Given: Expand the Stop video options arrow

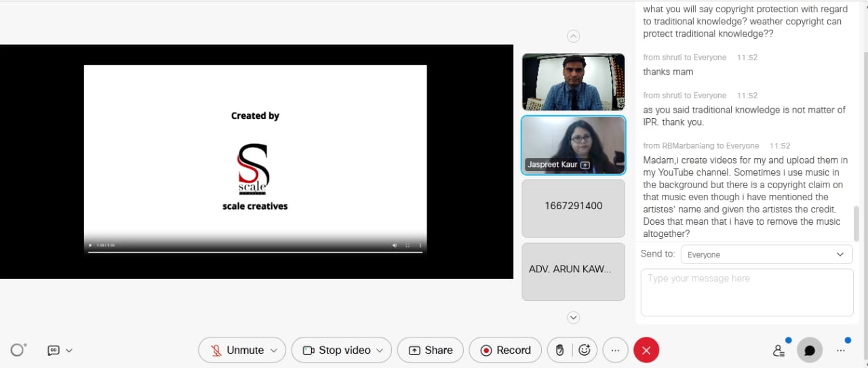Looking at the screenshot, I should tap(380, 350).
